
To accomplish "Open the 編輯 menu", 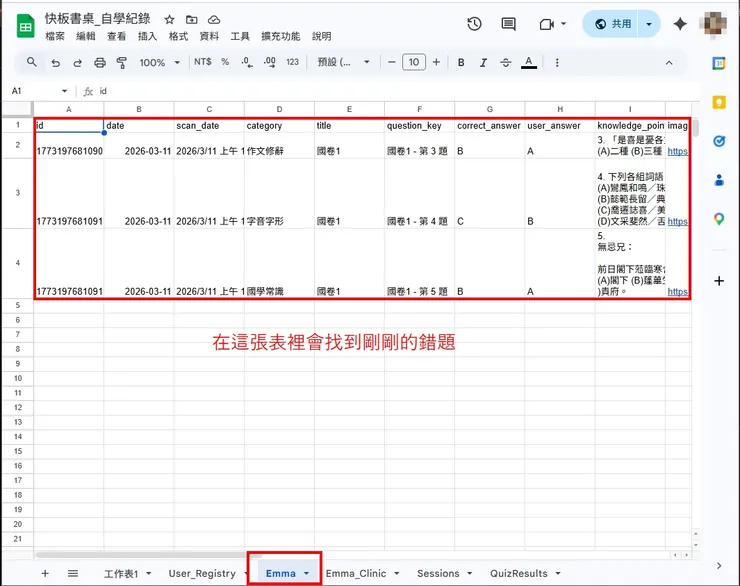I will tap(85, 36).
